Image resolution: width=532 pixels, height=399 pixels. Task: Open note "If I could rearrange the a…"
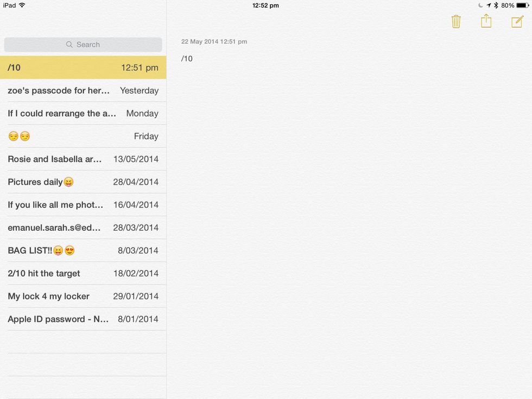[83, 113]
